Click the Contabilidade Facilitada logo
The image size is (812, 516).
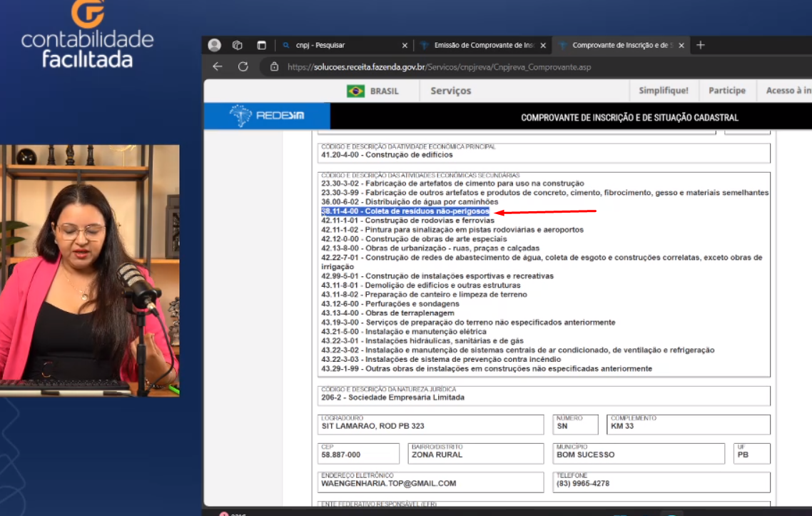(88, 34)
